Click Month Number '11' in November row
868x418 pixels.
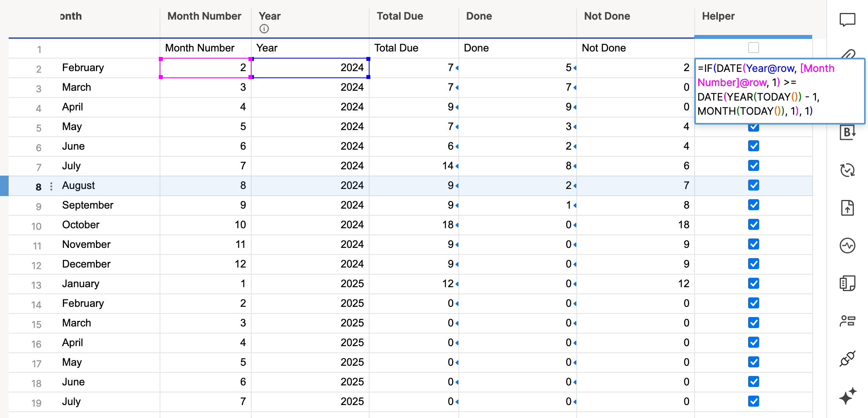(240, 244)
